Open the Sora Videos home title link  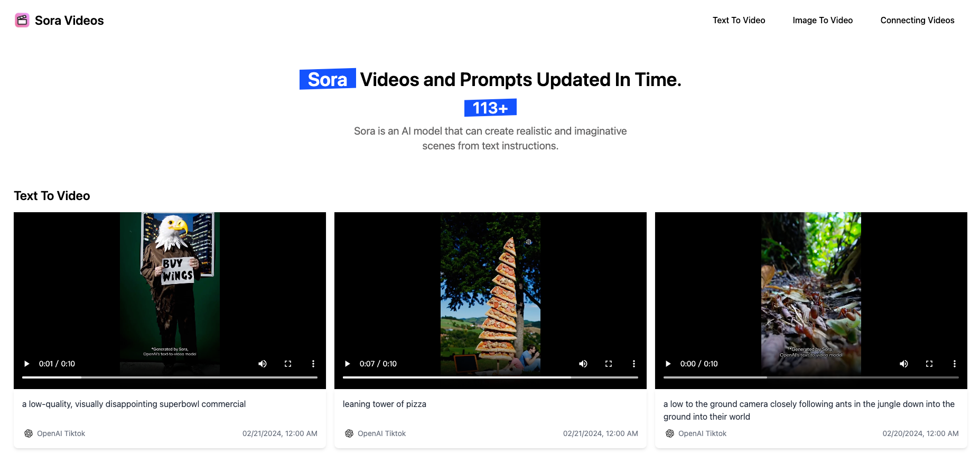click(x=69, y=21)
